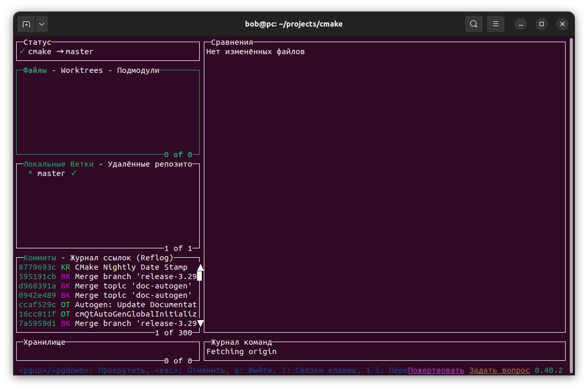Open the dropdown arrow beside new tab
The height and width of the screenshot is (390, 588).
[x=41, y=24]
